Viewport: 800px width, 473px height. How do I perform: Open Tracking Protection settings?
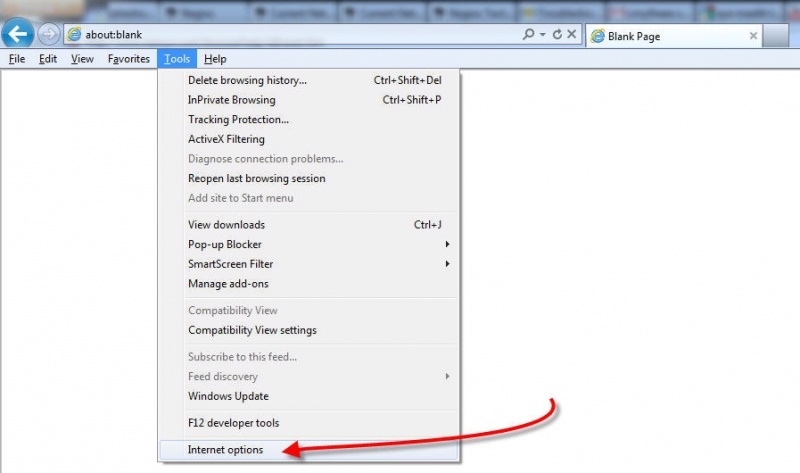(308, 119)
